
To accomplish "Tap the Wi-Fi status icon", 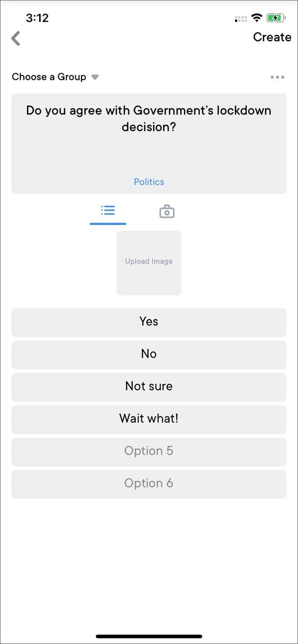I will tap(256, 18).
